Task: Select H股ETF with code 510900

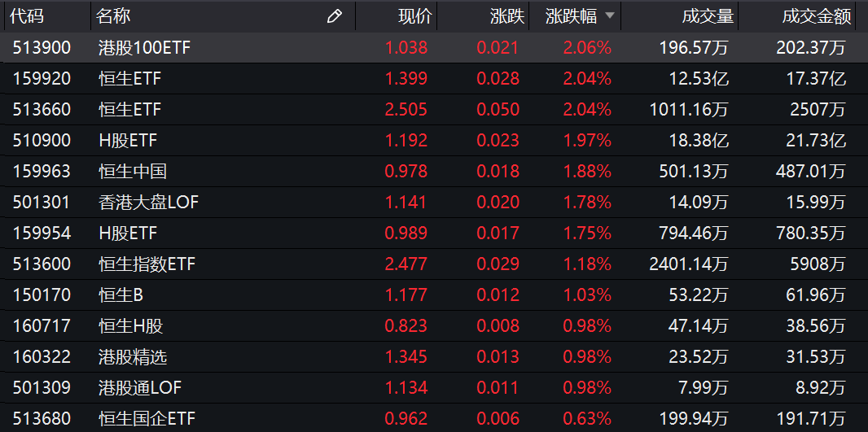Action: click(129, 141)
